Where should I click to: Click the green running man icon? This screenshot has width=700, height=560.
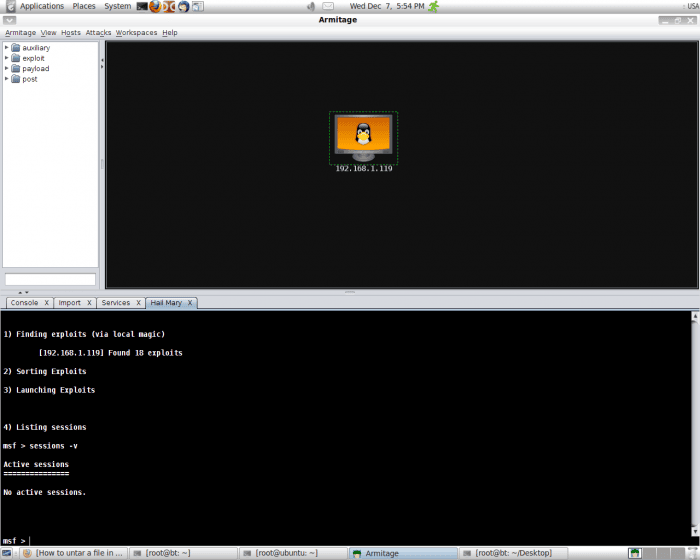[x=433, y=6]
